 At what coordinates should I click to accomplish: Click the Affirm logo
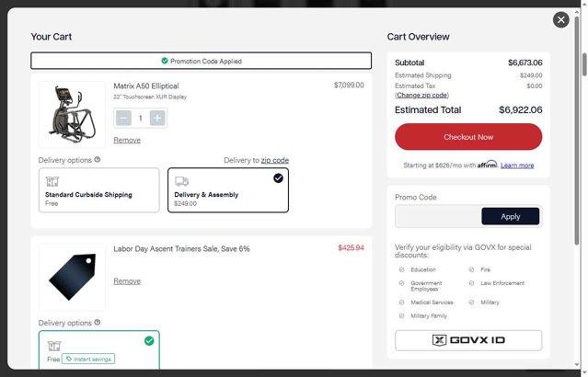487,165
